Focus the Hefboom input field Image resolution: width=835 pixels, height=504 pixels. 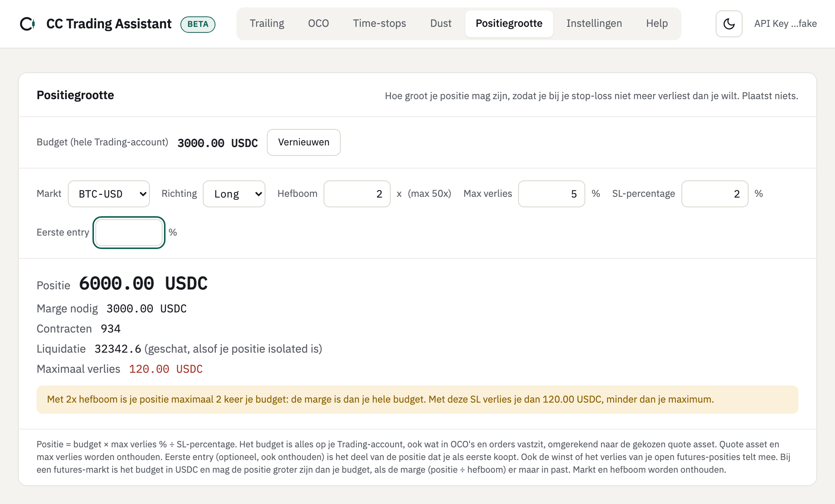coord(357,194)
